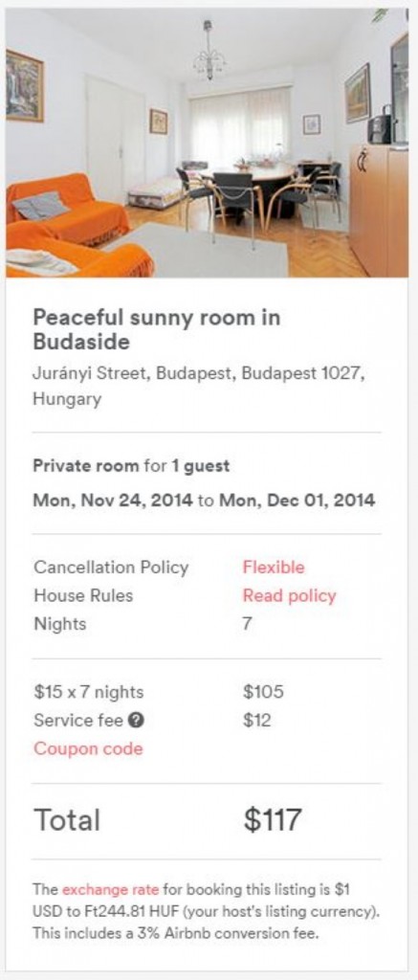Click the listing room photo

[208, 143]
